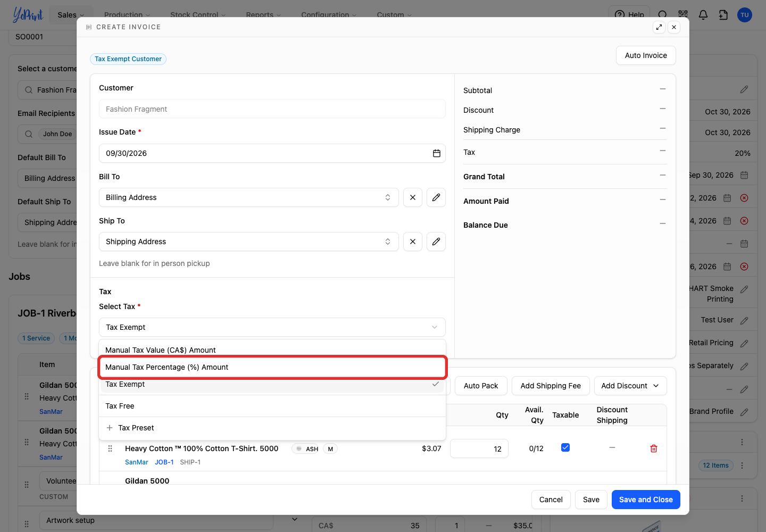Collapse the Select Tax dropdown
This screenshot has width=766, height=532.
(x=272, y=327)
